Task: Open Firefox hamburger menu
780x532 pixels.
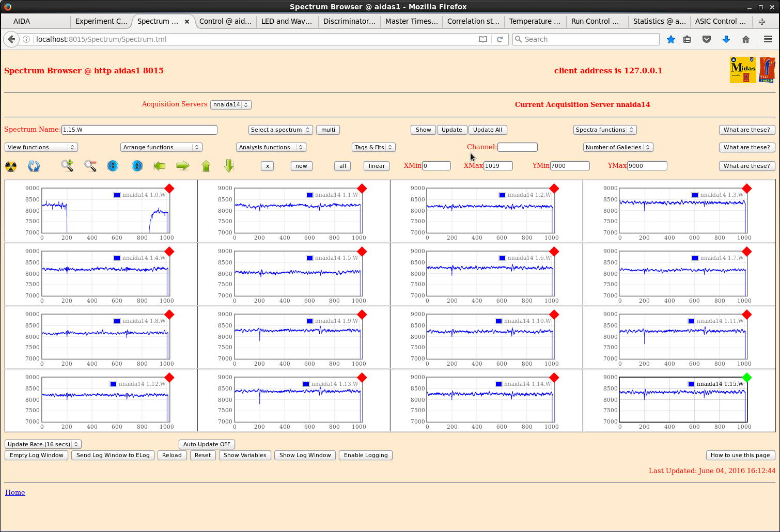Action: point(768,39)
